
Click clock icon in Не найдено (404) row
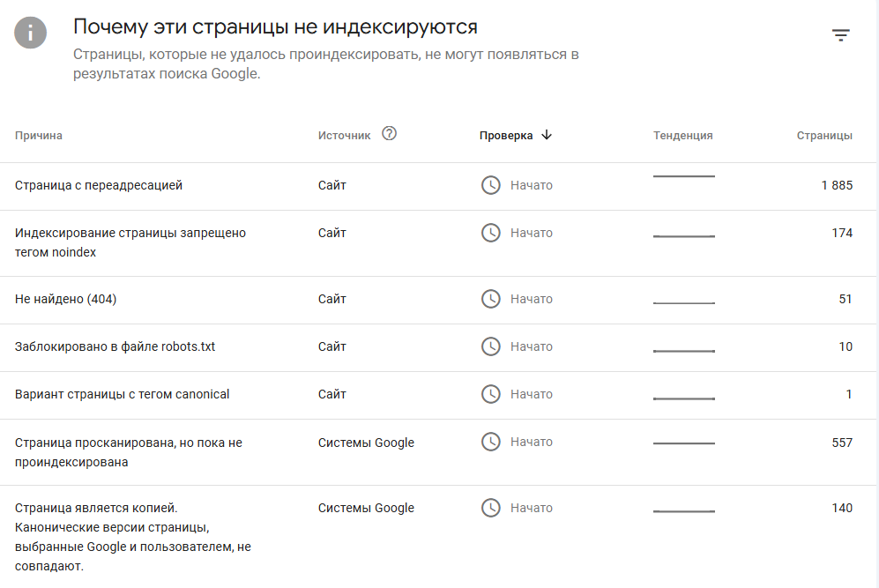coord(490,299)
